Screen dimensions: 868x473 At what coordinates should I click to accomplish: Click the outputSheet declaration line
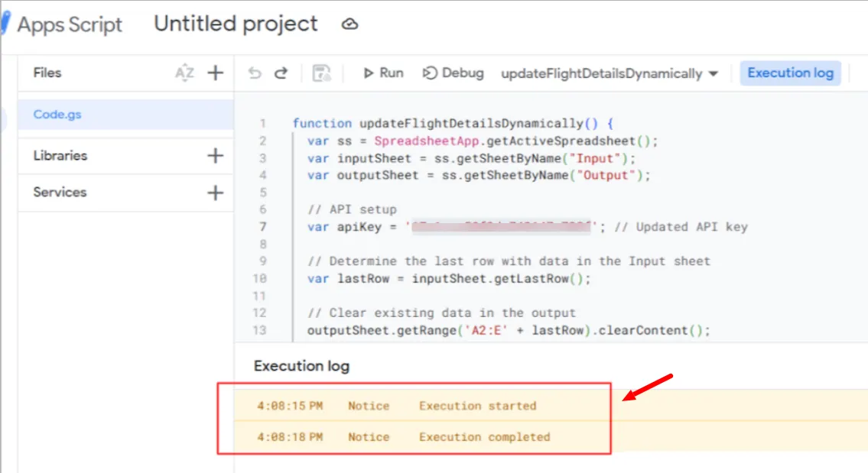coord(479,176)
